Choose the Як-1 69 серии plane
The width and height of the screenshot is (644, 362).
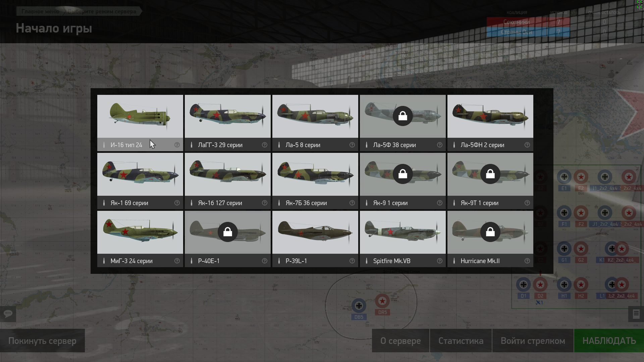coord(140,181)
